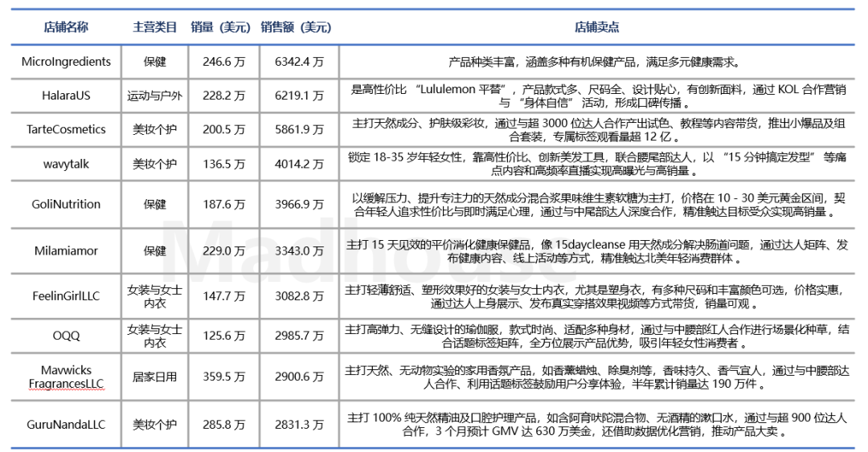Click GuruNandaLLC description mentioning 630 万美金
868x452 pixels.
[x=596, y=425]
